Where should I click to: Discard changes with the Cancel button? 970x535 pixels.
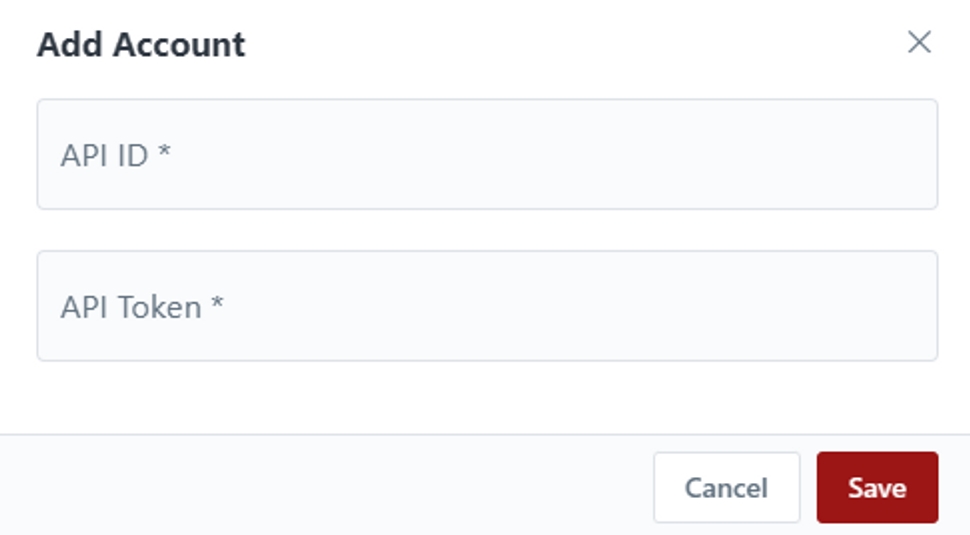[726, 488]
